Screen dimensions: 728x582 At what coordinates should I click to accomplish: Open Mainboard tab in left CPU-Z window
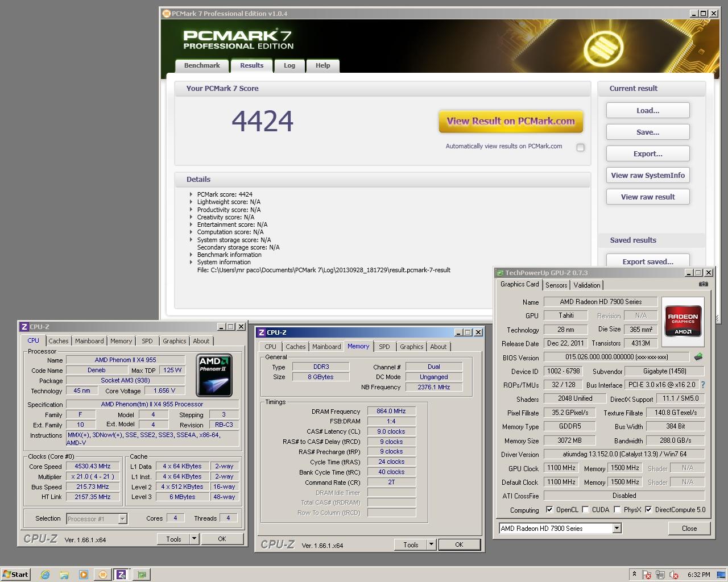(x=89, y=341)
